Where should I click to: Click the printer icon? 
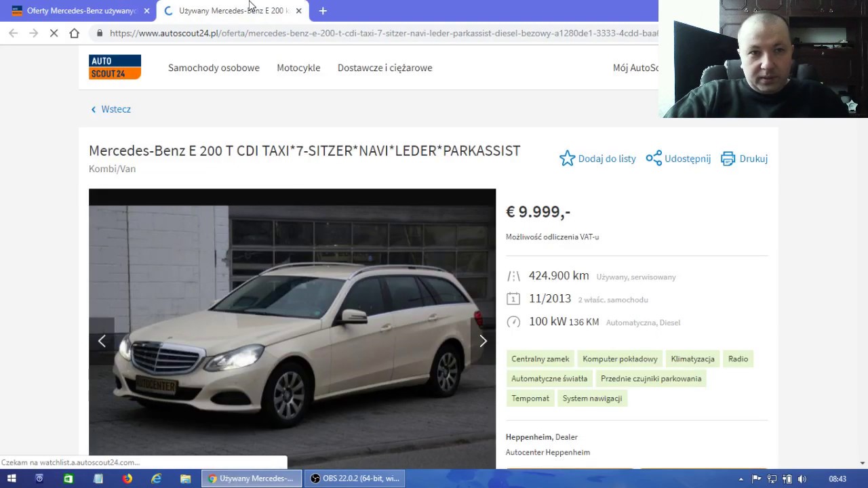pos(728,159)
